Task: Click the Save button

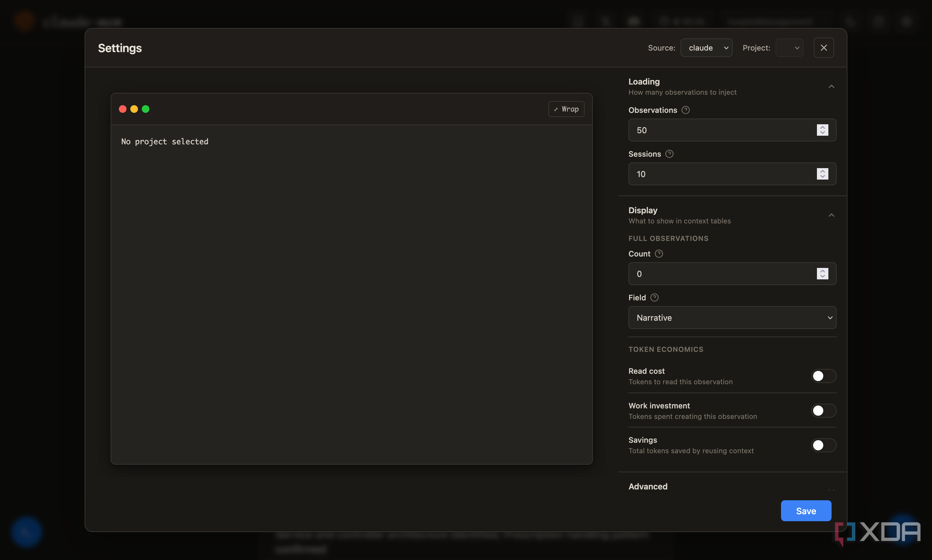Action: click(x=806, y=510)
